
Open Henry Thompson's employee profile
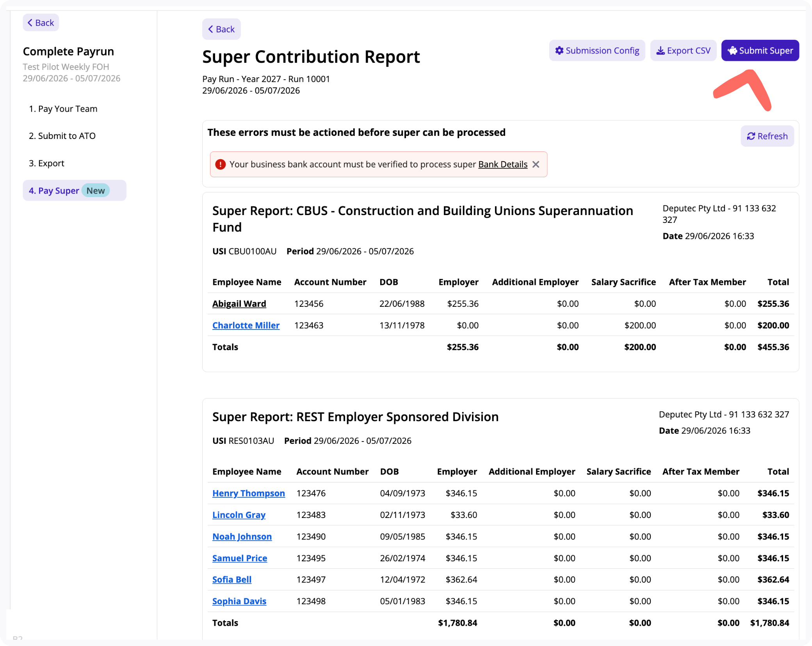(x=249, y=493)
